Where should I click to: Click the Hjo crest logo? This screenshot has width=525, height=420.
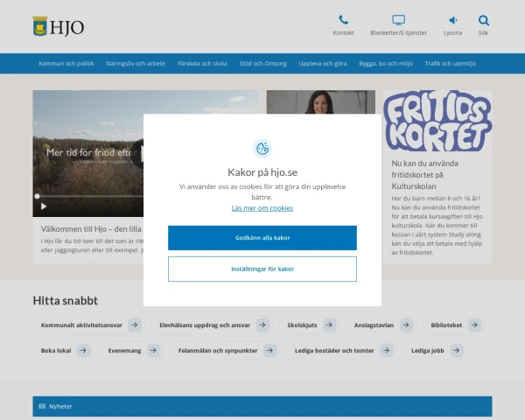[x=59, y=26]
